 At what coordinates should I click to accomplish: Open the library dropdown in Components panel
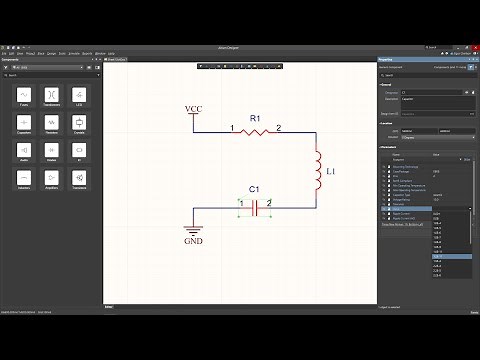[47, 67]
